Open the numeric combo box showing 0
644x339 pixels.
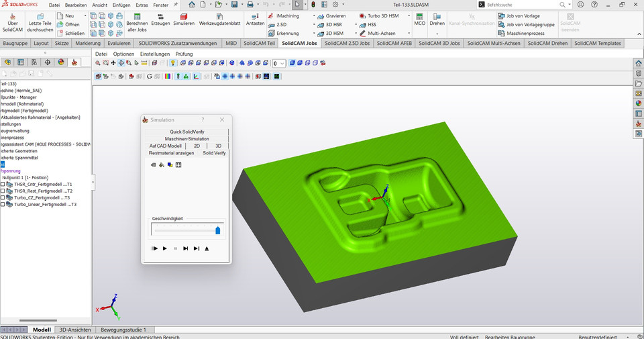(279, 63)
